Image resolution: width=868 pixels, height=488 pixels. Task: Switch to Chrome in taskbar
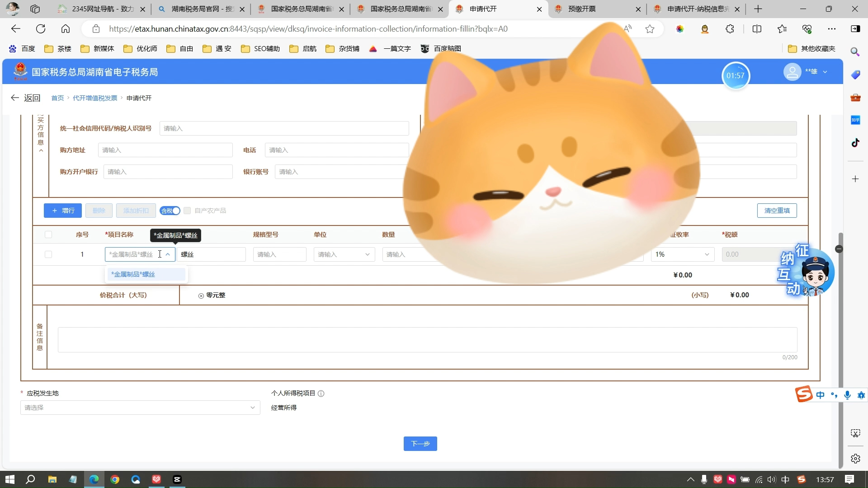(115, 479)
